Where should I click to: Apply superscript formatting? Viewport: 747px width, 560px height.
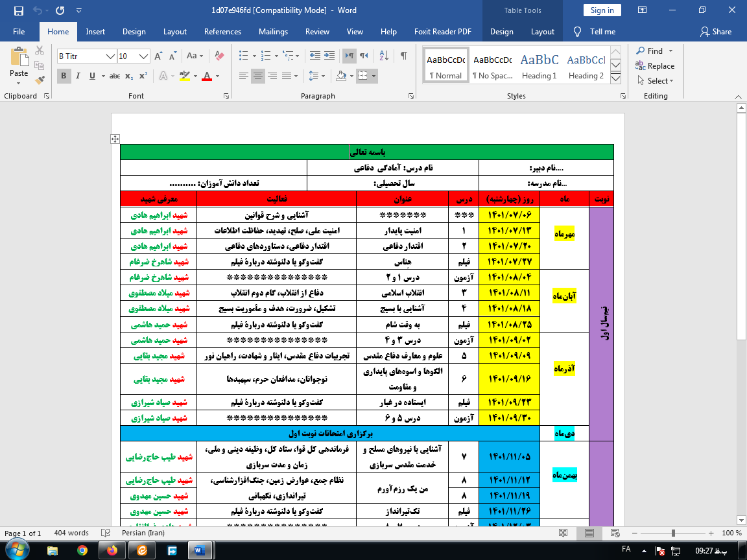pos(143,76)
